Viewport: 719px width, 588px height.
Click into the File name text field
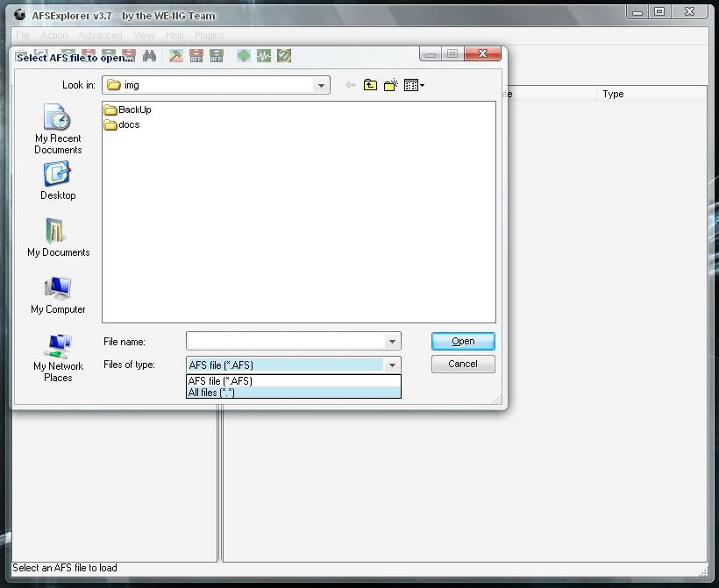pos(286,342)
